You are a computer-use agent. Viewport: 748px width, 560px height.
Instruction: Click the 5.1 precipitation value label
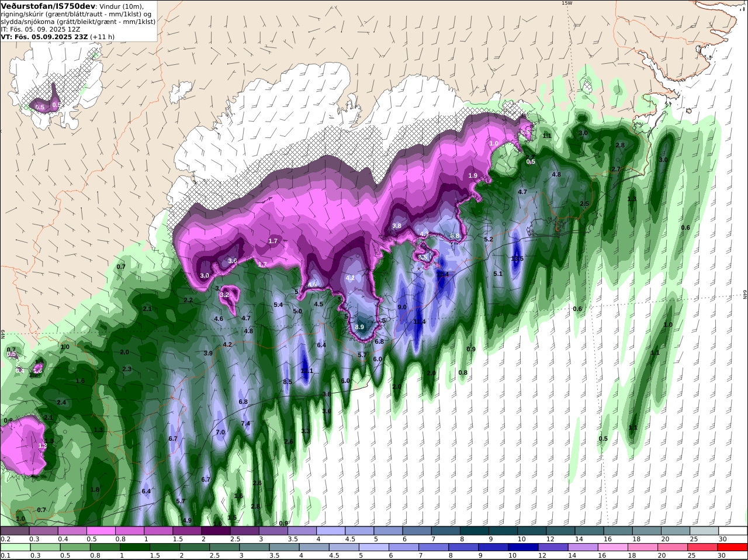(498, 274)
